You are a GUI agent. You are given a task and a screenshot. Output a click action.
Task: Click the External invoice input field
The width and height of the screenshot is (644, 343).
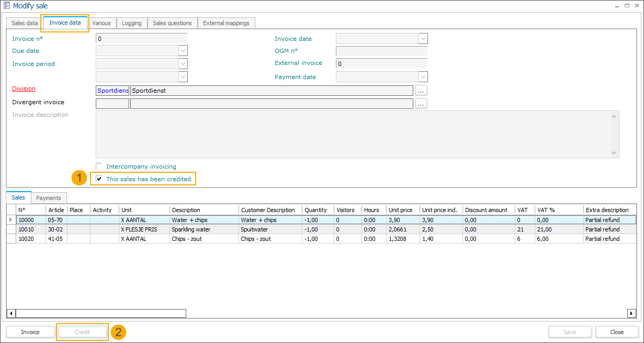[x=381, y=64]
